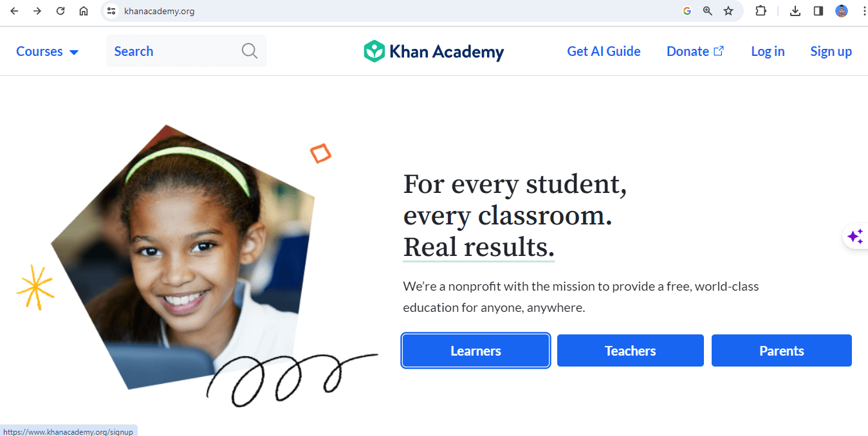Toggle the browser side panel icon
This screenshot has height=436, width=868.
coord(818,11)
